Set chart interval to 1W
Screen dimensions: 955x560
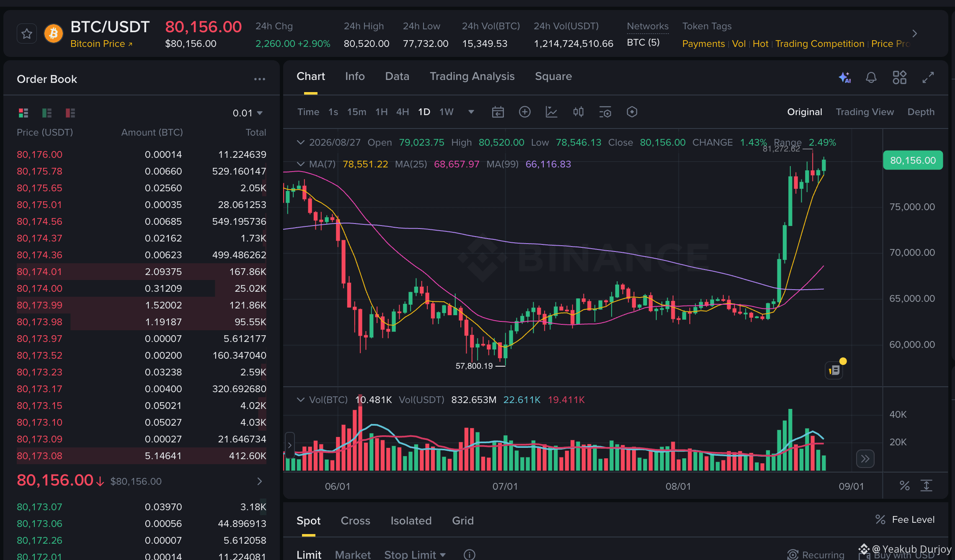tap(446, 112)
